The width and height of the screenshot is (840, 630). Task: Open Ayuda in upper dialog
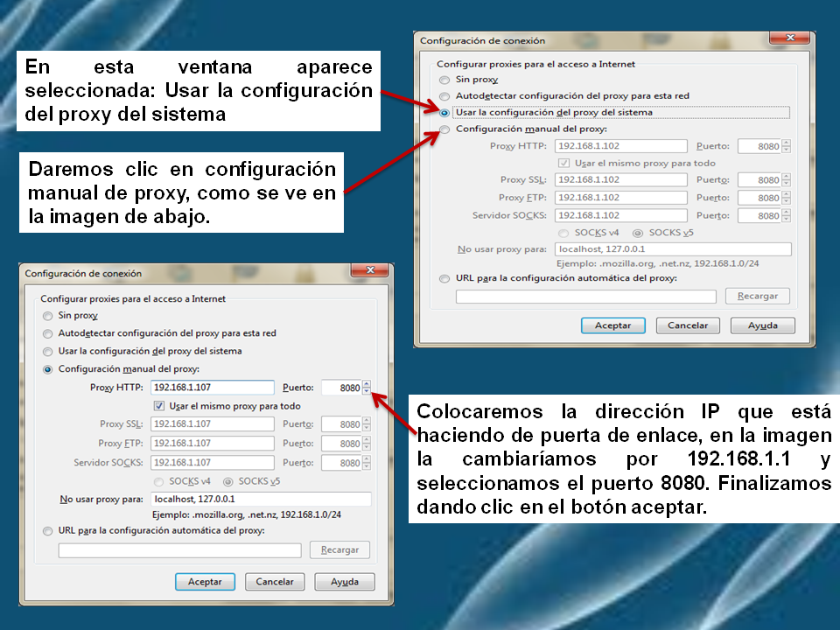point(762,325)
